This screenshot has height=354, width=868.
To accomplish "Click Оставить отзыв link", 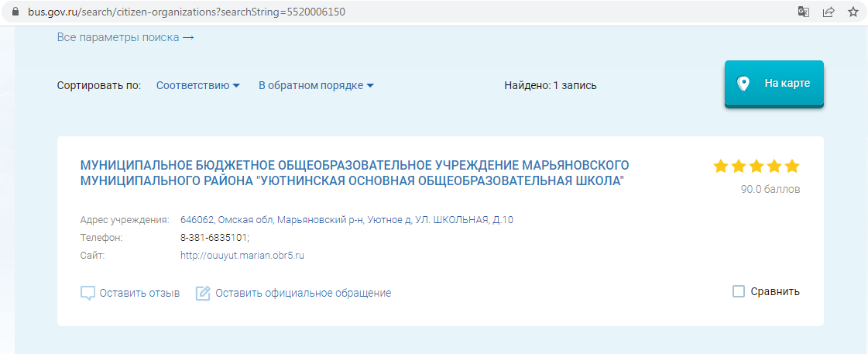I will click(x=139, y=293).
